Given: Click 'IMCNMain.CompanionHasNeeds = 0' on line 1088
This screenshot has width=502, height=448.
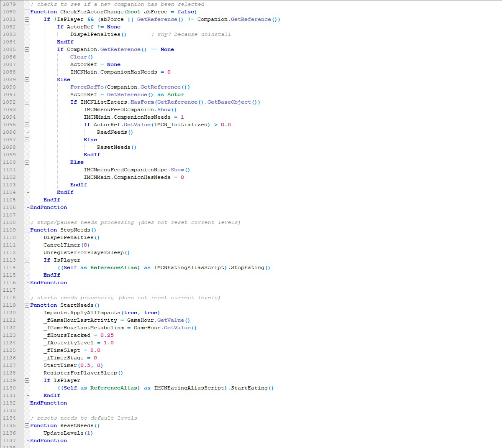Looking at the screenshot, I should 120,72.
